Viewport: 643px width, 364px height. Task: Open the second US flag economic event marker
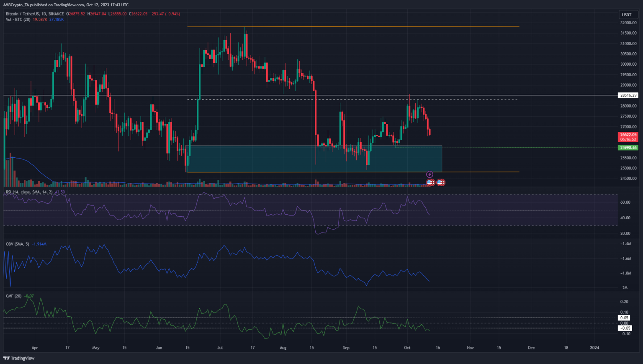440,182
